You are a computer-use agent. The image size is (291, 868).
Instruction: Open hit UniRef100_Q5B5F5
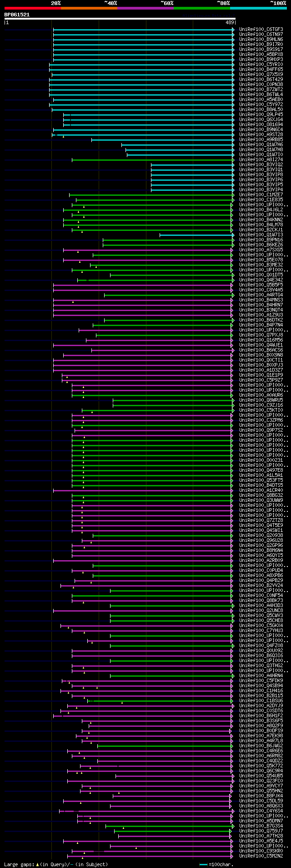click(261, 285)
